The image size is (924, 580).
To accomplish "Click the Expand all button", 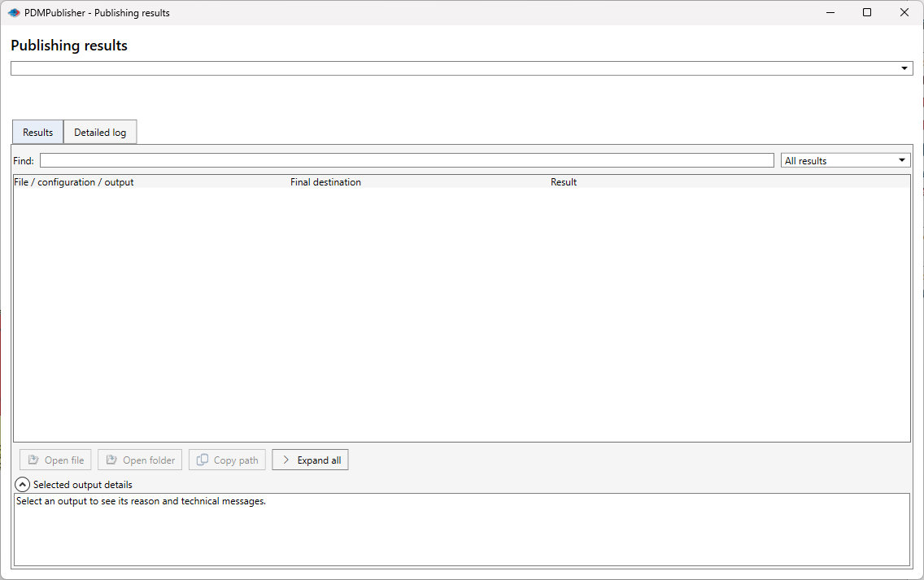I will (x=310, y=460).
